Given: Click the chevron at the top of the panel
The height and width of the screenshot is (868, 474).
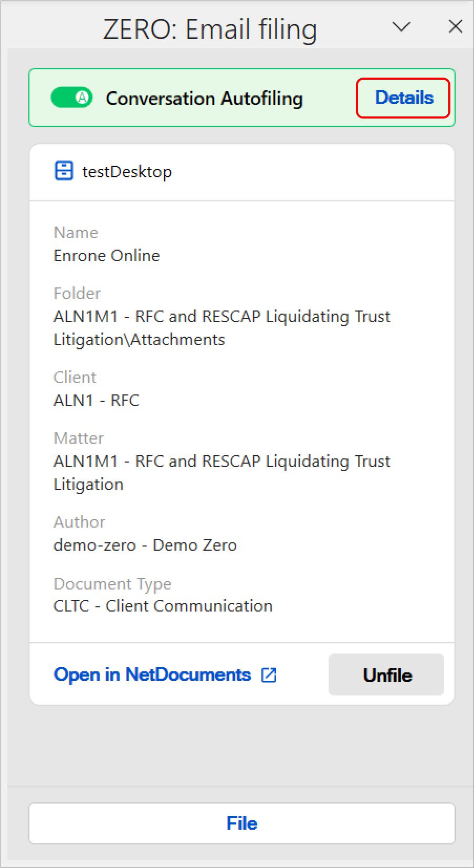Looking at the screenshot, I should tap(401, 27).
